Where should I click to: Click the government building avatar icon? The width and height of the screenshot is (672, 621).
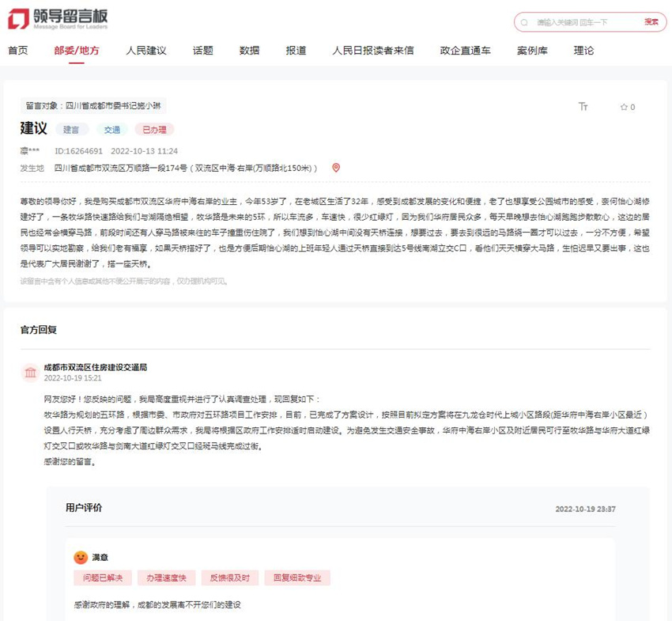[x=30, y=373]
